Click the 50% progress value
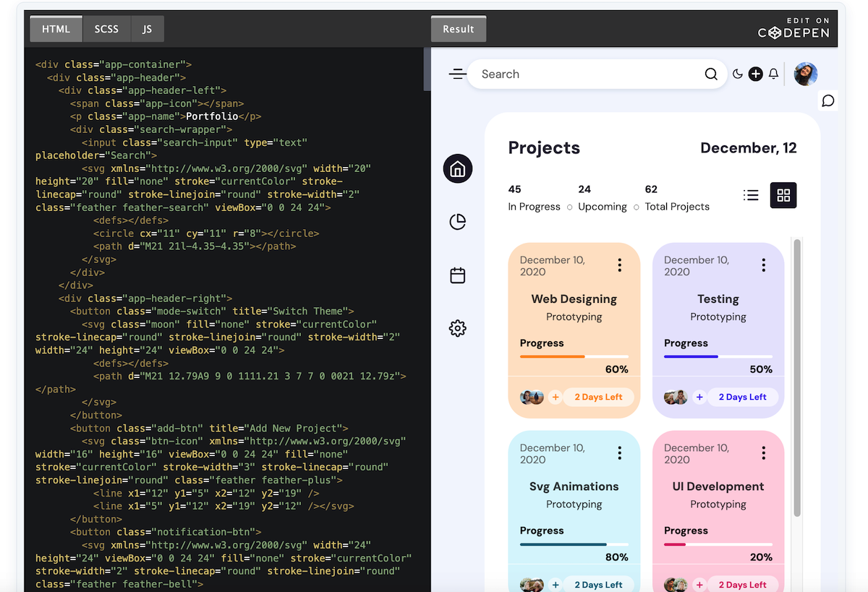 [761, 369]
